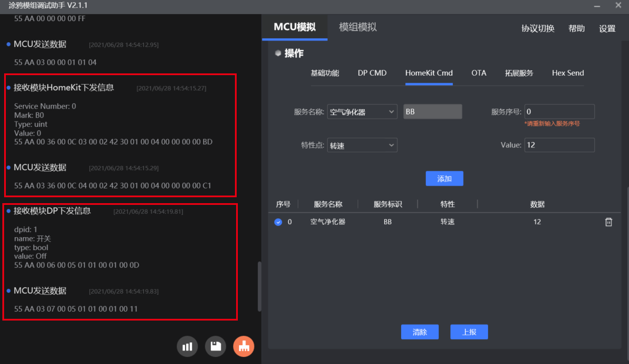
Task: Open 协议切换 menu
Action: pos(537,28)
